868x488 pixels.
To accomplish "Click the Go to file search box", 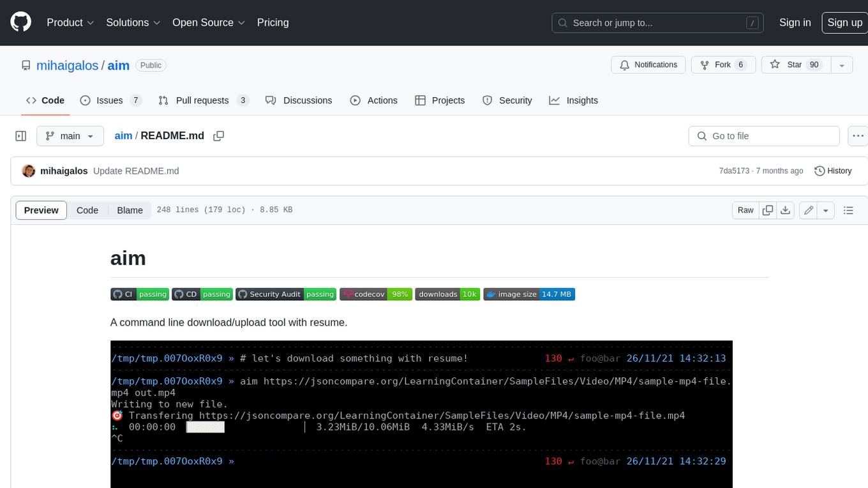I will [764, 136].
